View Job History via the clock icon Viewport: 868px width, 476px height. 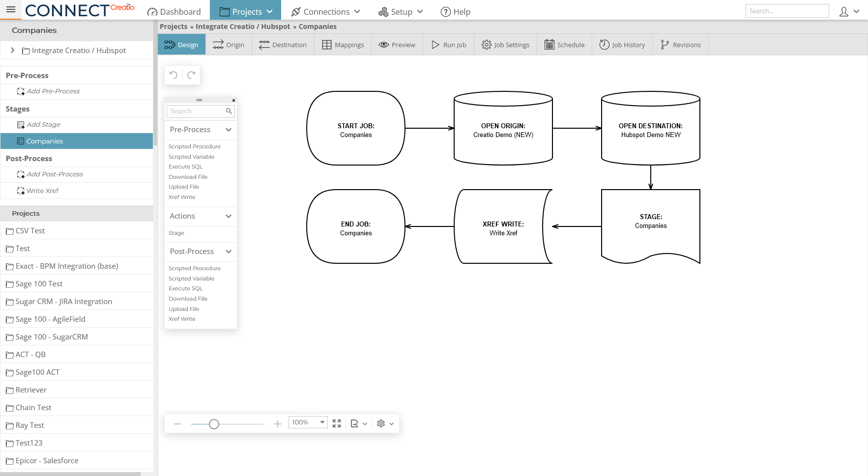(x=604, y=44)
